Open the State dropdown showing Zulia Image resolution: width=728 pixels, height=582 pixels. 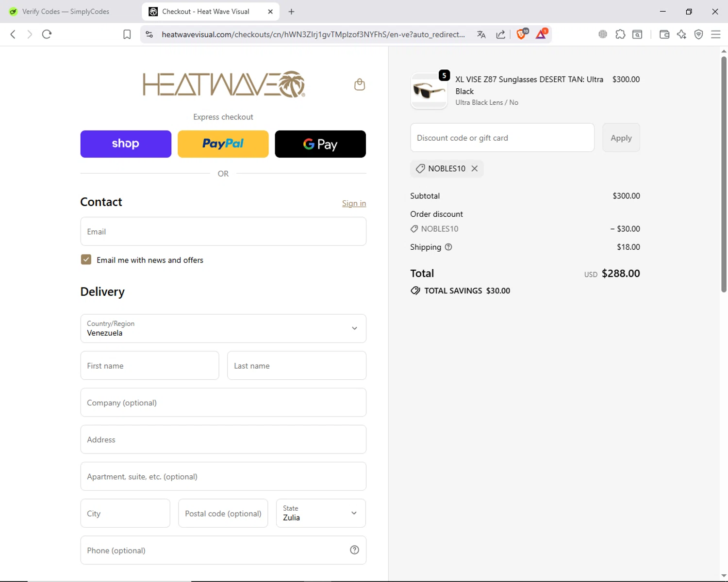[321, 513]
